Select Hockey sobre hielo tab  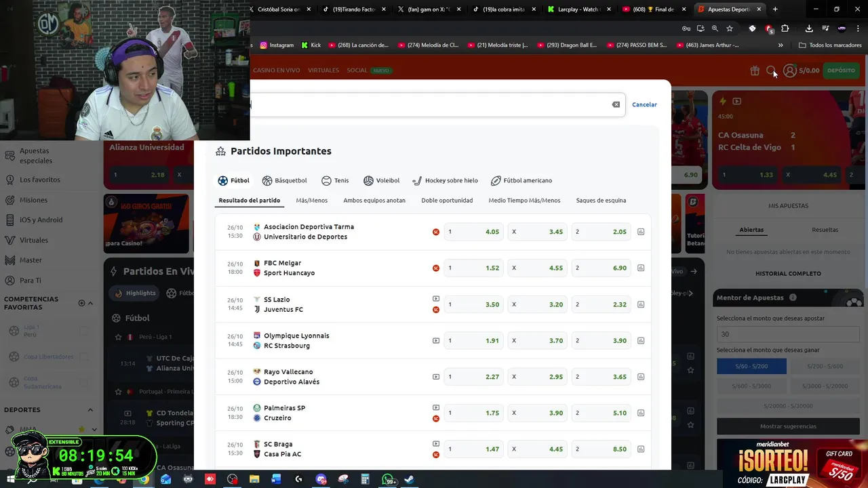[x=445, y=180]
